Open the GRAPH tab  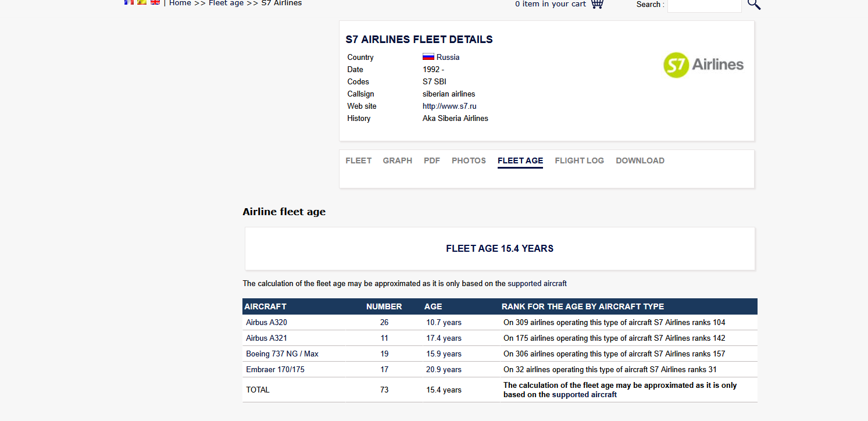click(x=398, y=160)
